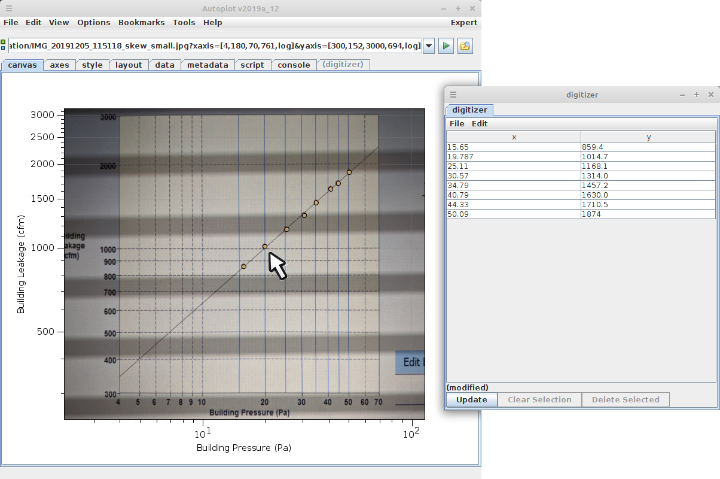The image size is (720, 479).
Task: Open the Options menu
Action: 94,23
